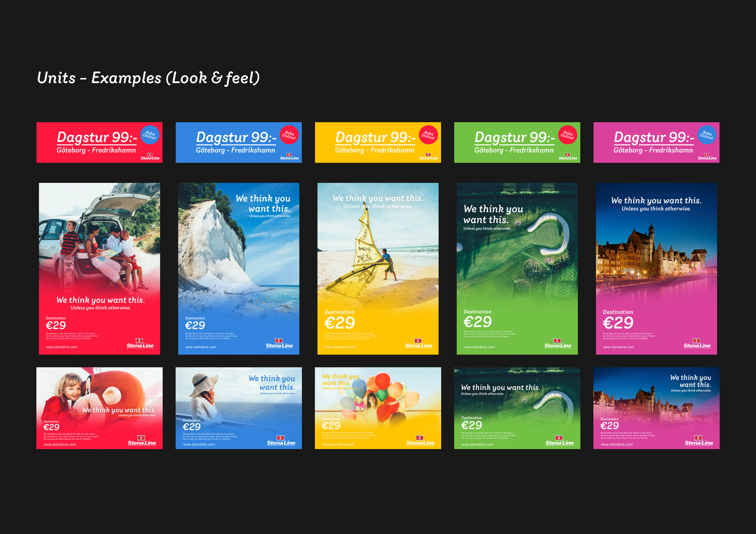Viewport: 756px width, 534px height.
Task: Click "We think you want this." on red family-car poster
Action: tap(100, 300)
